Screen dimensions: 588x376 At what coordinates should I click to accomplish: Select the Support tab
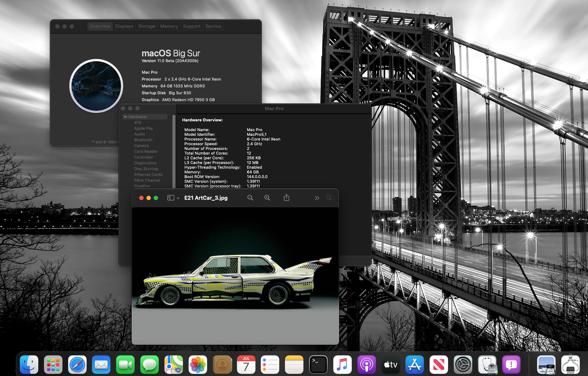191,26
